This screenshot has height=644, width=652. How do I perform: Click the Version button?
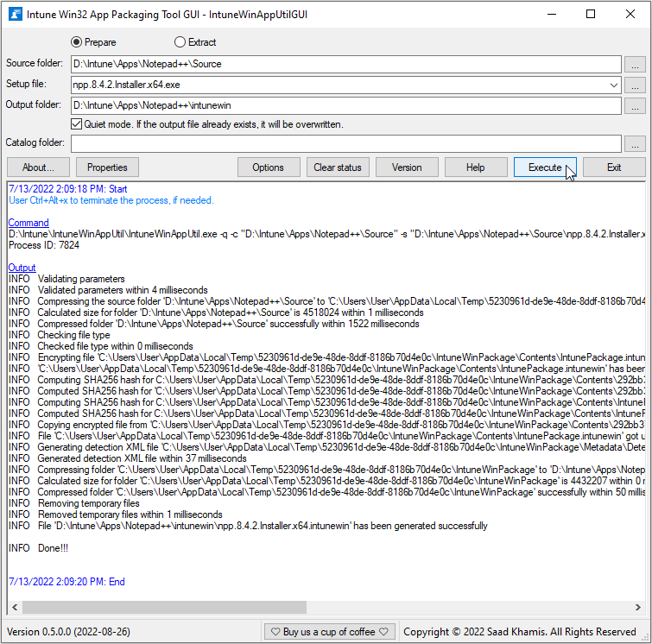pyautogui.click(x=407, y=167)
